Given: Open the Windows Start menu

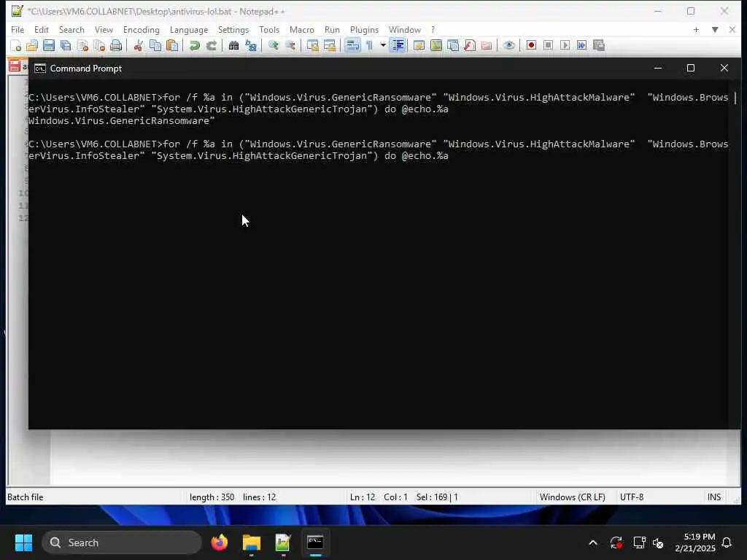Looking at the screenshot, I should [x=23, y=542].
